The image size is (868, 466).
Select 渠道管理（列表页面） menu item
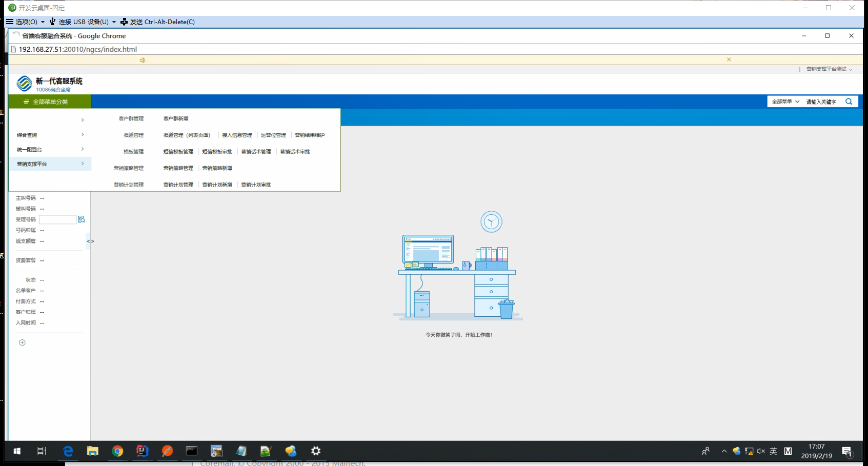pos(187,135)
